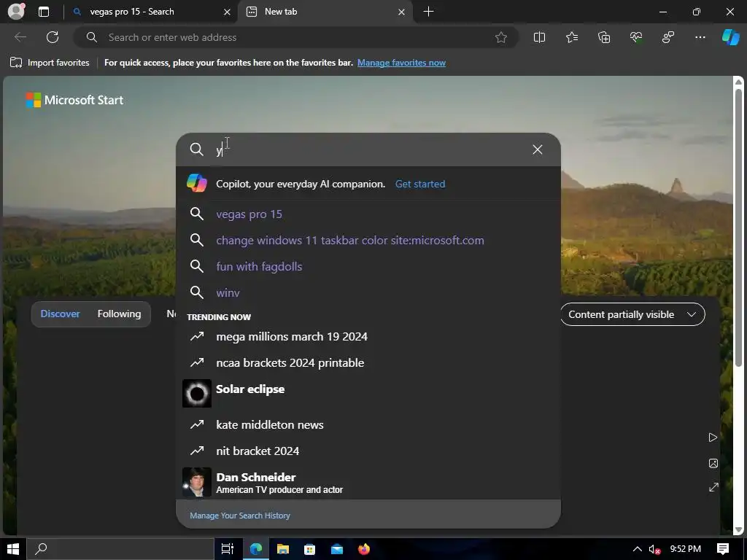Open Microsoft Edge from taskbar
The image size is (747, 560).
coord(256,549)
